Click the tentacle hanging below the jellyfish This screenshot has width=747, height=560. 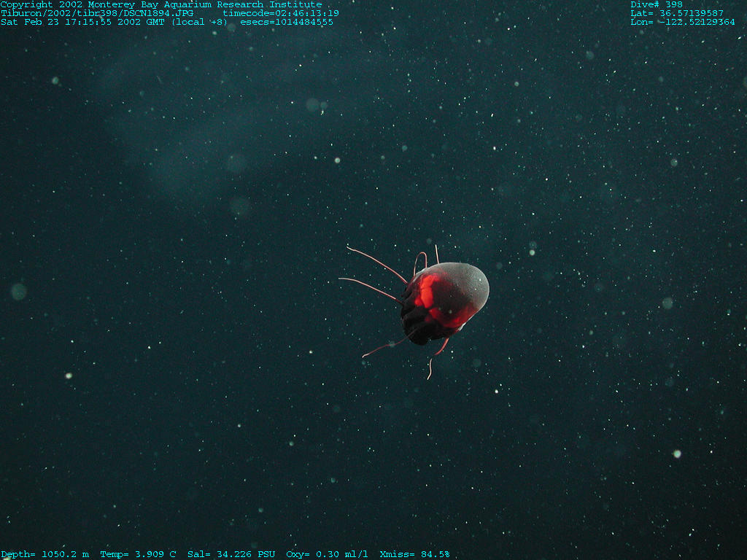coord(432,365)
